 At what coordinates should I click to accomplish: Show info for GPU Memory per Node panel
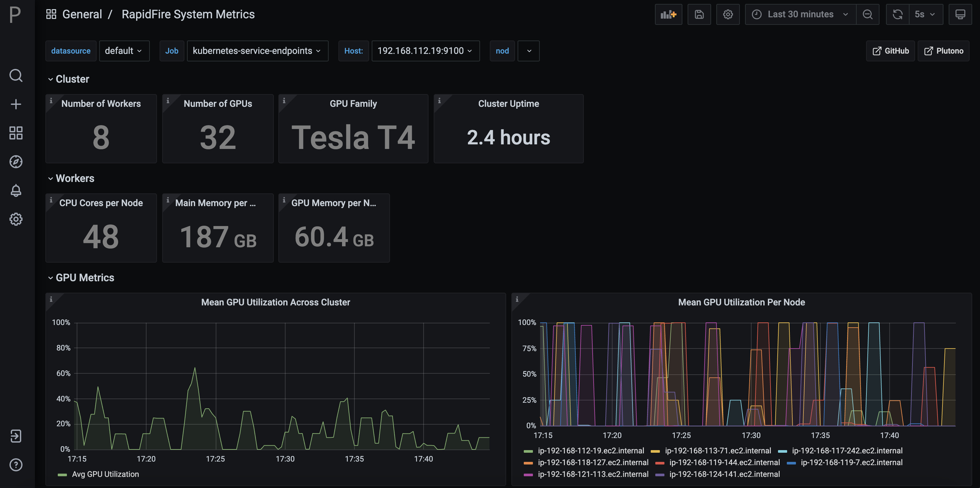(x=284, y=200)
